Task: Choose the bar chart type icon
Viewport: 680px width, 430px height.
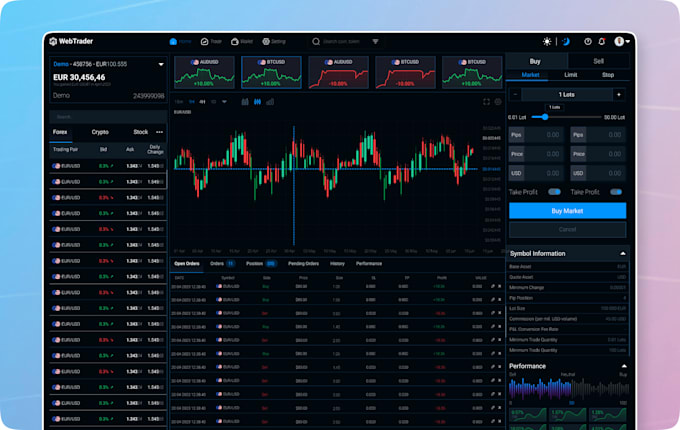Action: [245, 102]
